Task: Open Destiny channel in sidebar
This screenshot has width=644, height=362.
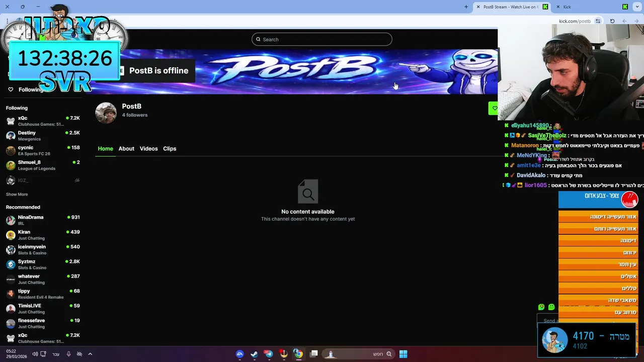Action: pos(43,136)
